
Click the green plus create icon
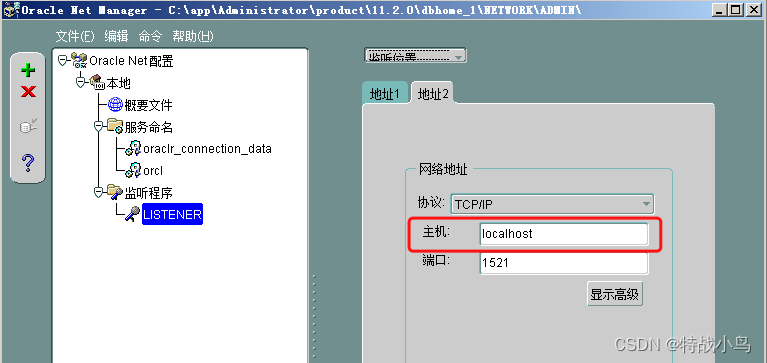click(28, 70)
